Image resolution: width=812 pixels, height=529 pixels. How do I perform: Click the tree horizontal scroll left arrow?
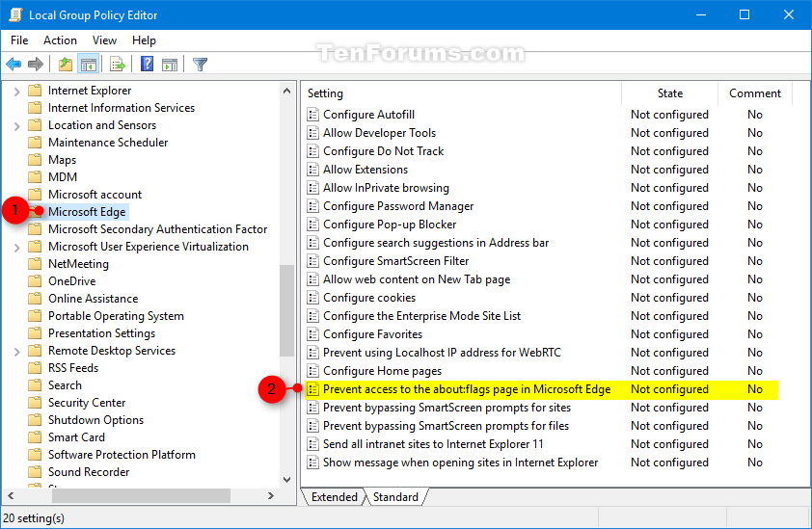[x=11, y=496]
